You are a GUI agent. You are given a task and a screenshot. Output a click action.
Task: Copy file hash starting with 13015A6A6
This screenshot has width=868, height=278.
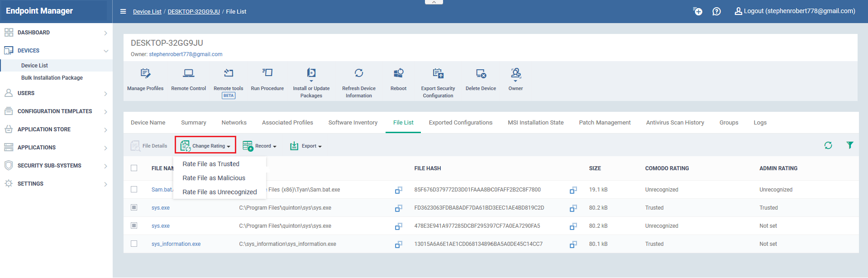(573, 244)
